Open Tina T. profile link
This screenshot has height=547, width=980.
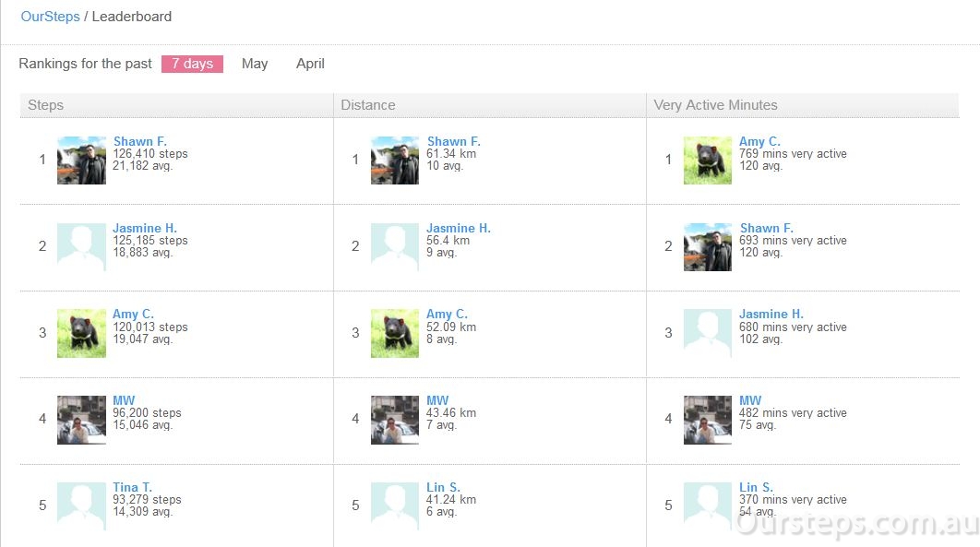tap(132, 487)
